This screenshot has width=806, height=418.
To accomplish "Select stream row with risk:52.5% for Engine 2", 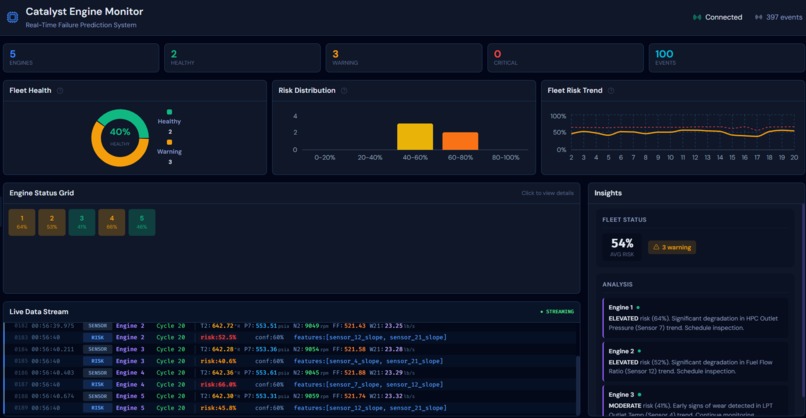I will click(291, 338).
